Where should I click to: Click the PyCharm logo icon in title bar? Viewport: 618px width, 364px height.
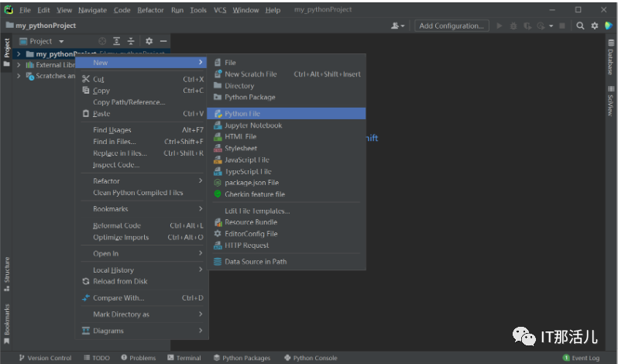point(9,9)
